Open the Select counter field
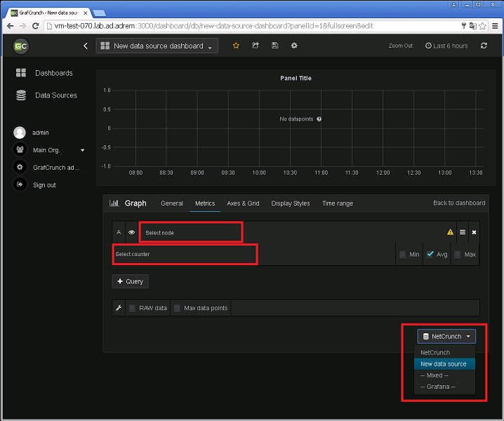Image resolution: width=504 pixels, height=421 pixels. tap(185, 254)
